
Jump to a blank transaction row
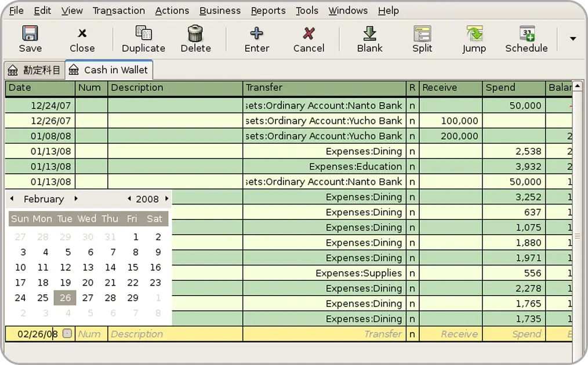(x=369, y=38)
